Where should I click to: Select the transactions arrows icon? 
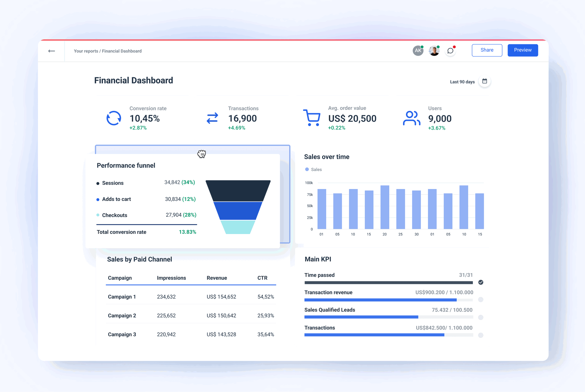pos(212,118)
